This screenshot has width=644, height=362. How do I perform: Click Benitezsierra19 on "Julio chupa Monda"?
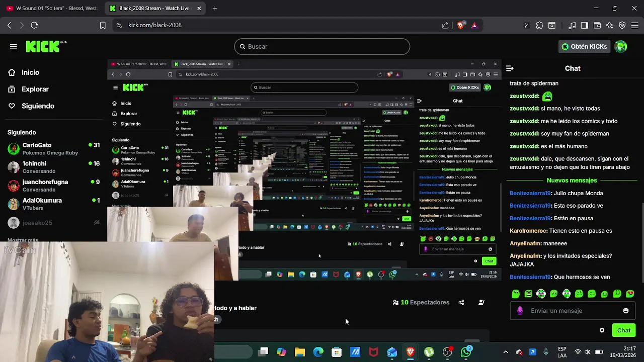[530, 193]
